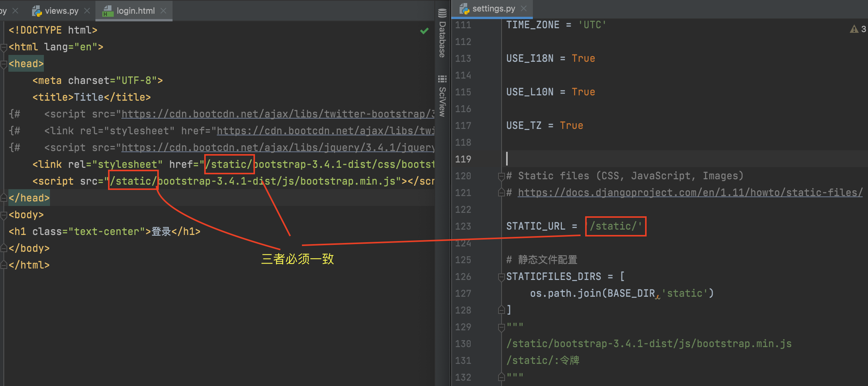Screen dimensions: 868x386
Task: Click the bootstrap.min.js path in the docstring
Action: 649,344
